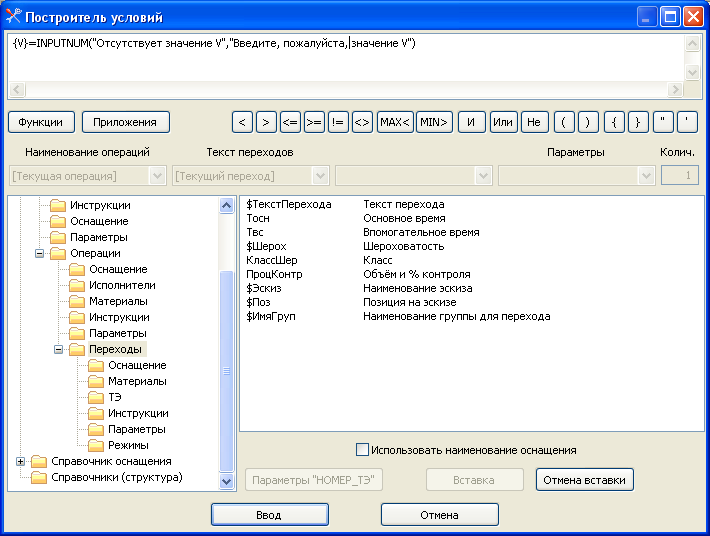The height and width of the screenshot is (536, 710).
Task: Enable 'Использовать наименование оснащения' checkbox
Action: click(x=363, y=450)
